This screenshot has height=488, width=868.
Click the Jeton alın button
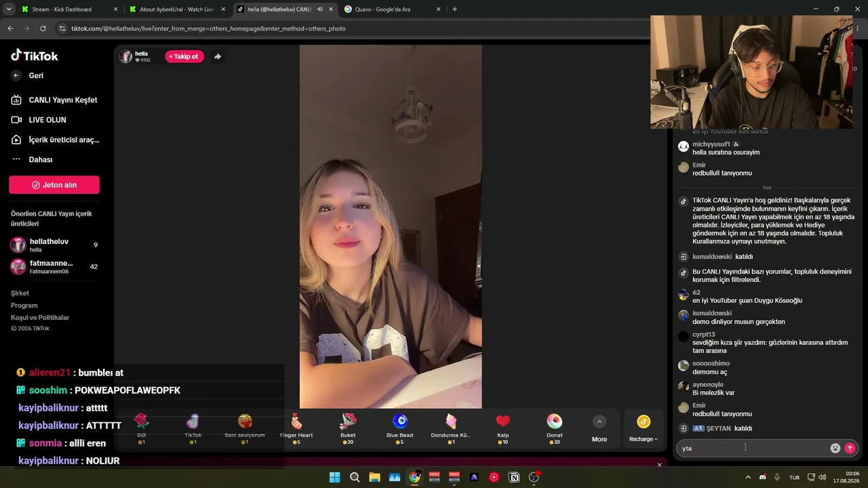pyautogui.click(x=54, y=185)
